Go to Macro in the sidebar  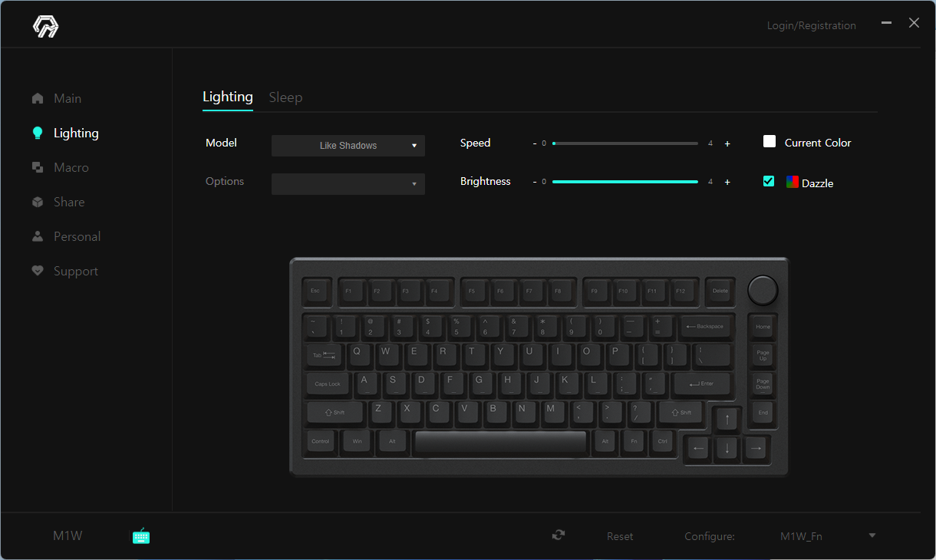(x=71, y=167)
